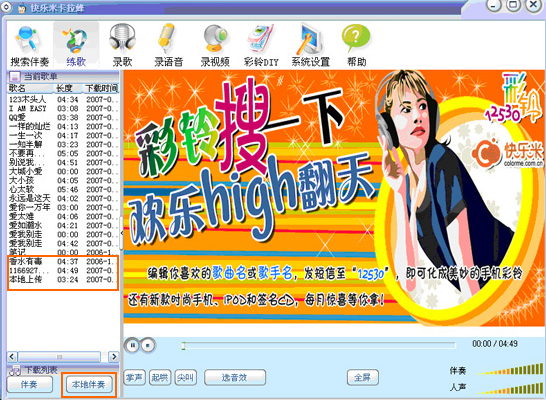Open the 彩铃DIY ringtone tool
Viewport: 546px width, 400px height.
(x=261, y=46)
